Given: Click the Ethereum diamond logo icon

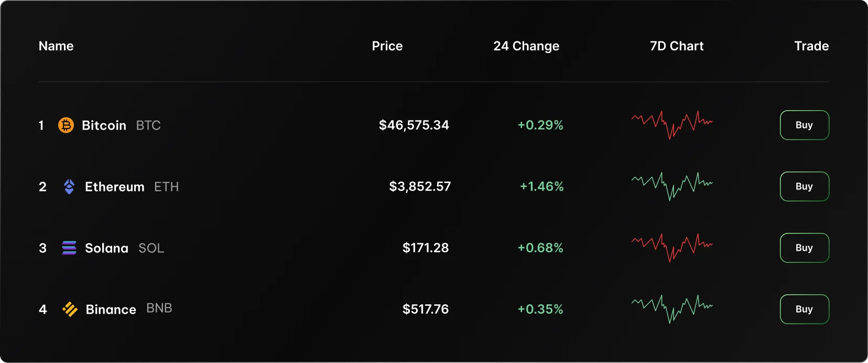Looking at the screenshot, I should (x=69, y=187).
